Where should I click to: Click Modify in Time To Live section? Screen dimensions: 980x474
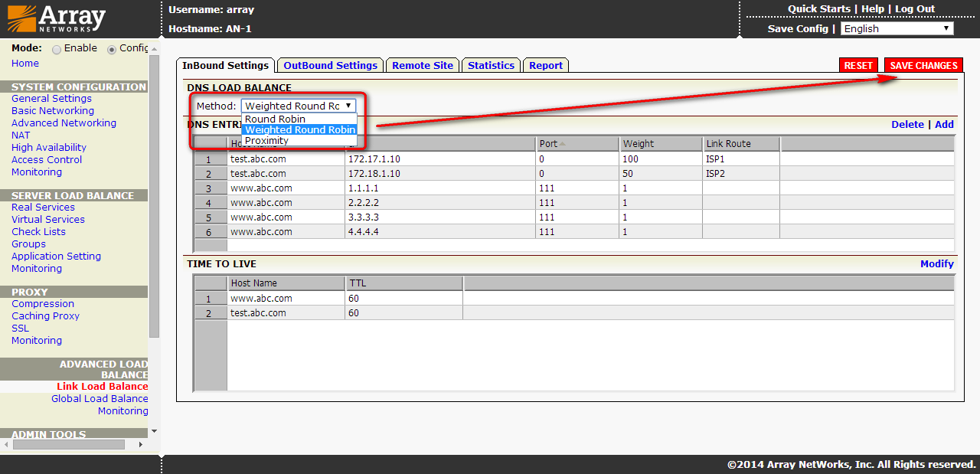(x=937, y=263)
